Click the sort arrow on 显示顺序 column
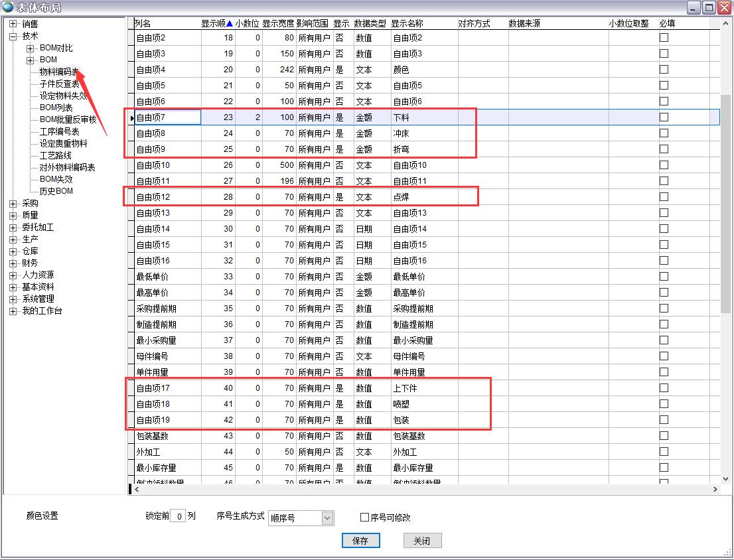This screenshot has width=734, height=560. click(x=230, y=24)
